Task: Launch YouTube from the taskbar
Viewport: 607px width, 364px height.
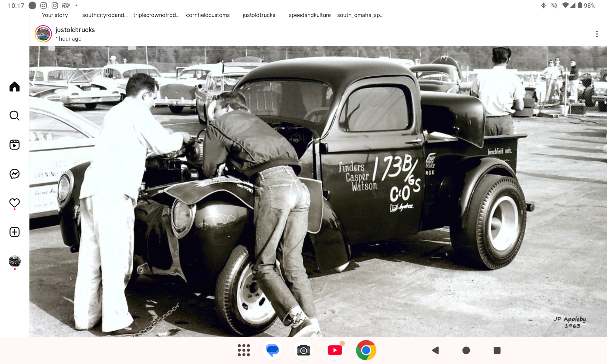Action: (x=335, y=350)
